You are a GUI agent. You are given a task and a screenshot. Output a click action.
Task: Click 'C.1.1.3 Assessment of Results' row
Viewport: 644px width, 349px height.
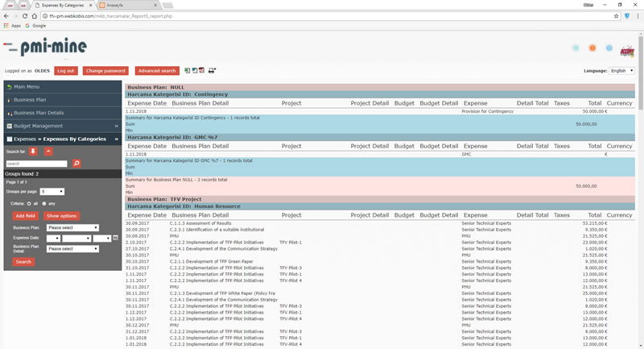tap(200, 223)
